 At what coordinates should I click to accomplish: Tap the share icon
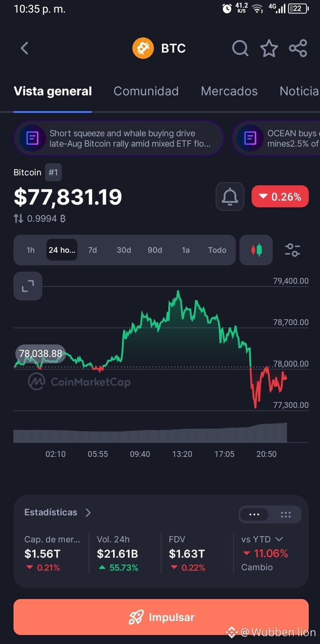tap(298, 48)
